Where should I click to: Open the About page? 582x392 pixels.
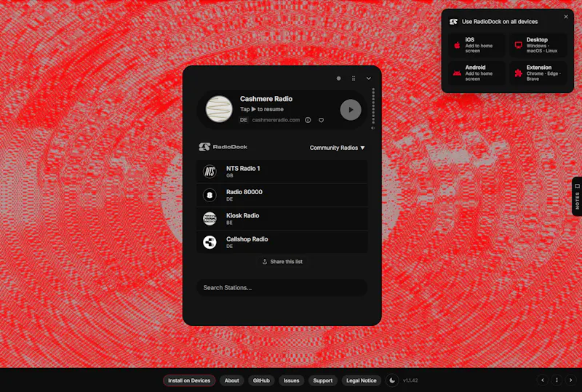(231, 380)
